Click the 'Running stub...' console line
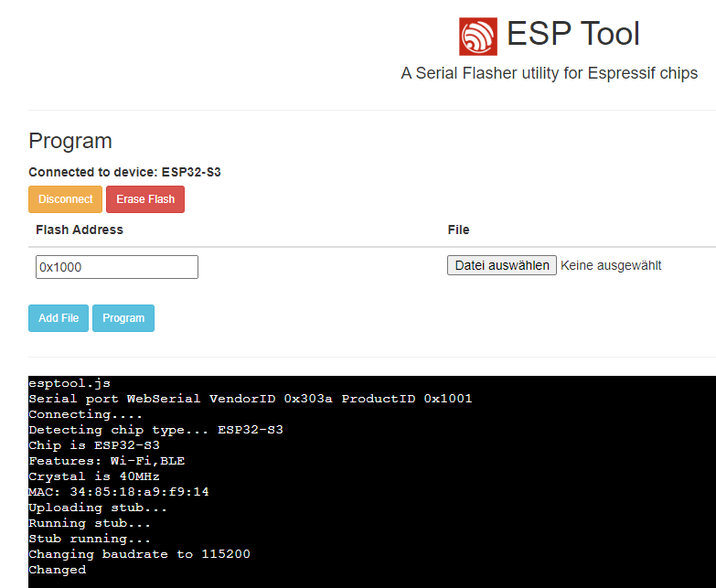This screenshot has width=716, height=588. (90, 523)
